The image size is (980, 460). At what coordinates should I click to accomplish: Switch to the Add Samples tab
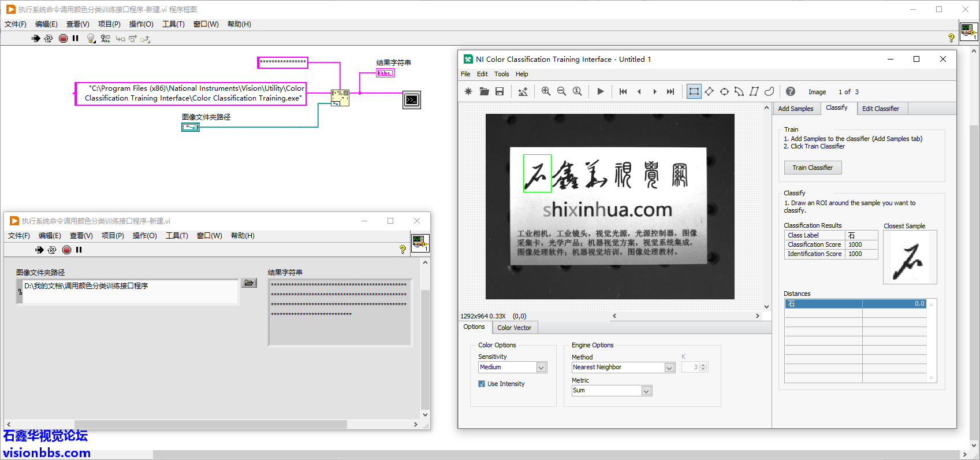tap(795, 109)
